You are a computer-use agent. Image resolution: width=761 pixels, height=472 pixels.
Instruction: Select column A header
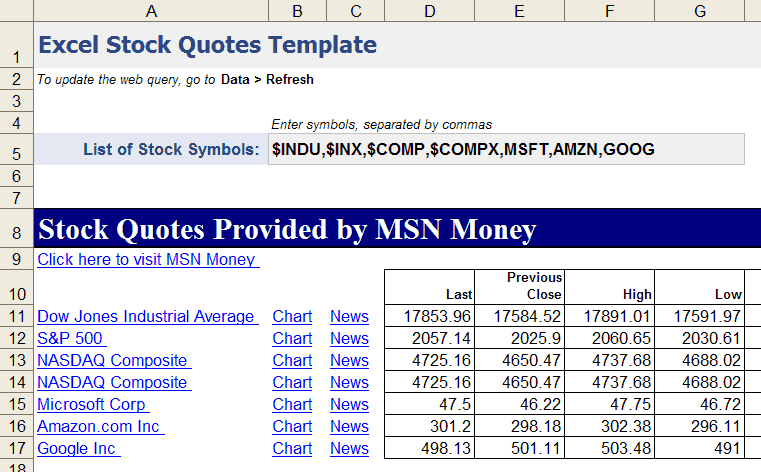pos(150,10)
